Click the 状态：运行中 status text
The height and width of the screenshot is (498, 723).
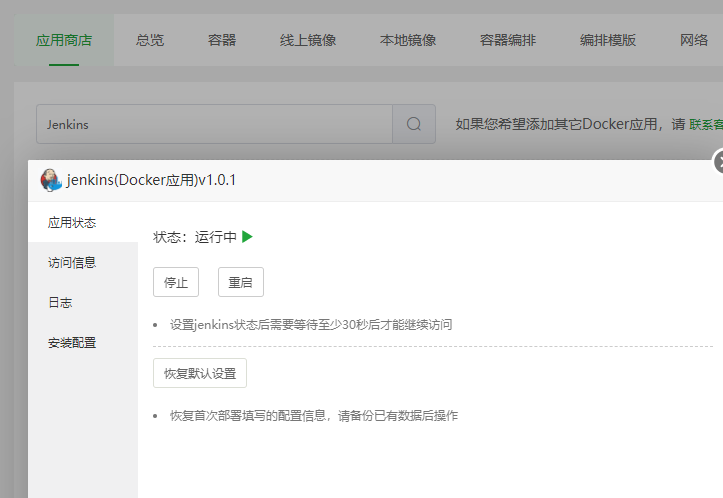(x=195, y=237)
